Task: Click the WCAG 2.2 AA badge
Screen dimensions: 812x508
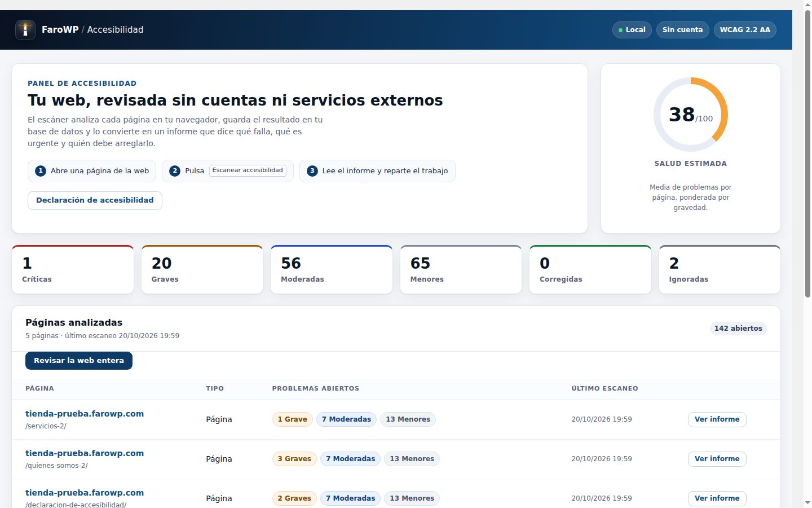Action: [x=745, y=30]
